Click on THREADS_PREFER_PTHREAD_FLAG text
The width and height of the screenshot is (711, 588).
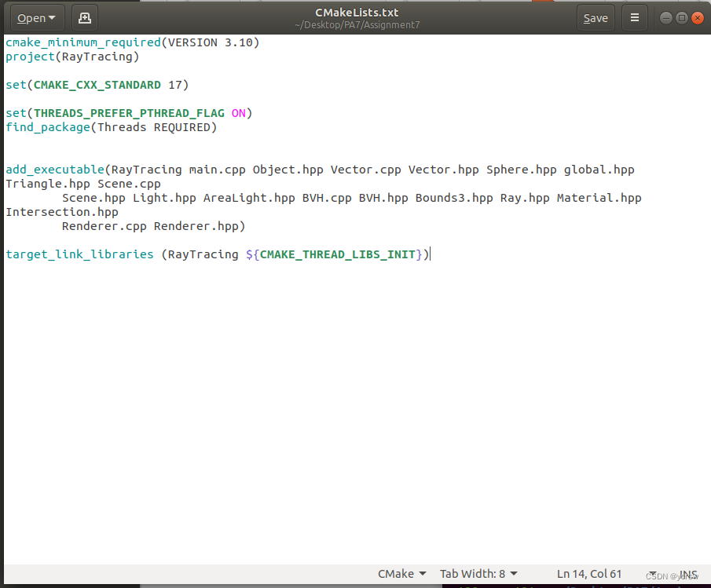[129, 113]
